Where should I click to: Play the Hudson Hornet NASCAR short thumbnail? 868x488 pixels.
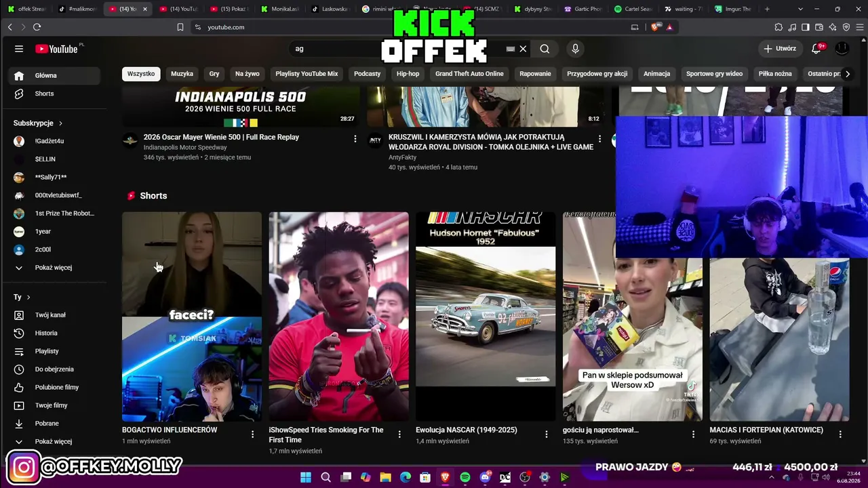[x=486, y=317]
